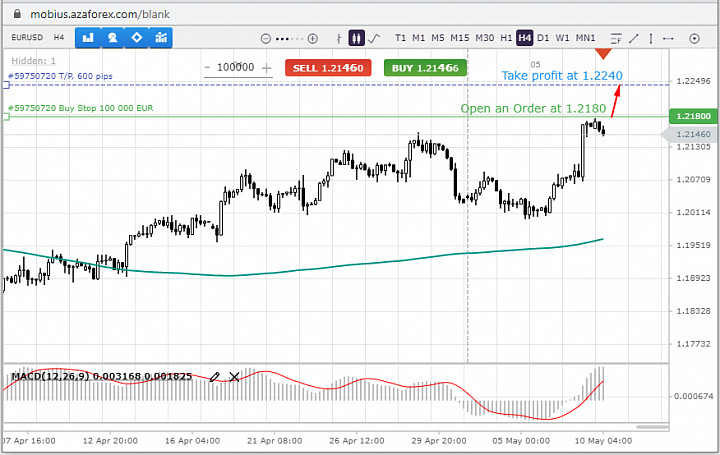Click the 12 Apr 20:00 time label

[110, 441]
